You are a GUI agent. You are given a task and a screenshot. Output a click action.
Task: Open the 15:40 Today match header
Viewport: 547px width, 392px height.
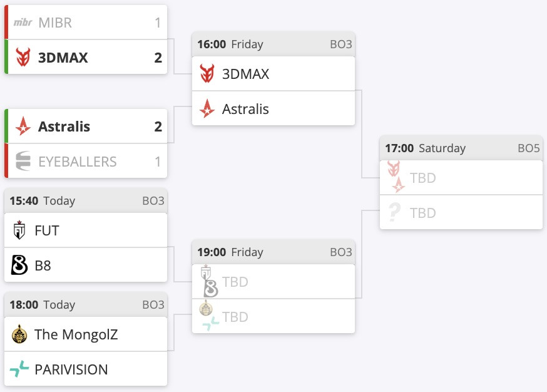coord(86,201)
